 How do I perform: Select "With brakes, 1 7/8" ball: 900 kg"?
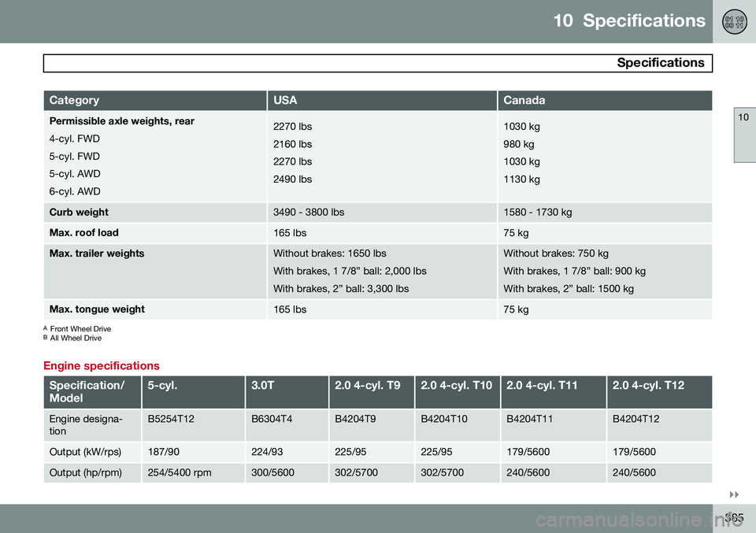click(575, 272)
